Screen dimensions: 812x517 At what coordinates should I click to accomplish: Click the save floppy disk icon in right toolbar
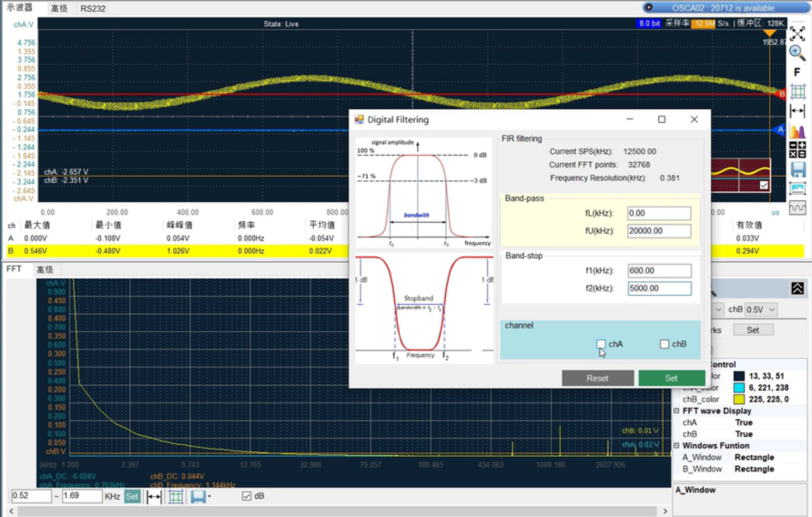click(797, 169)
